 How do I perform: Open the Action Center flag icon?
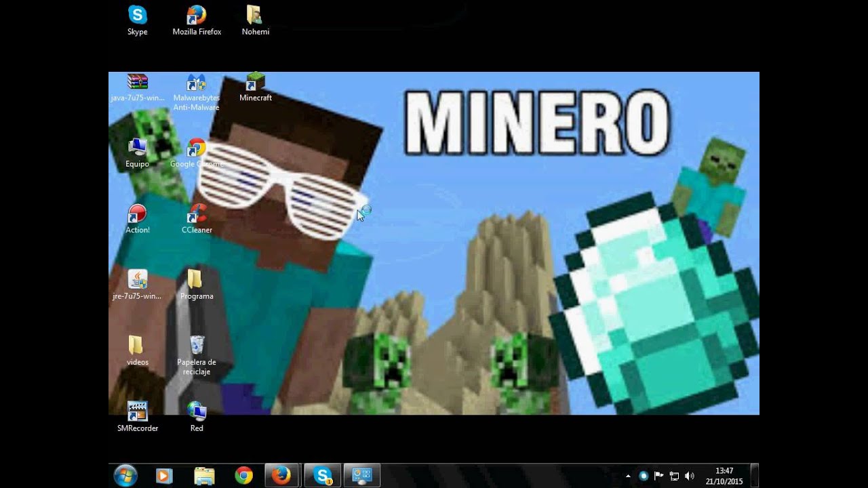(658, 476)
